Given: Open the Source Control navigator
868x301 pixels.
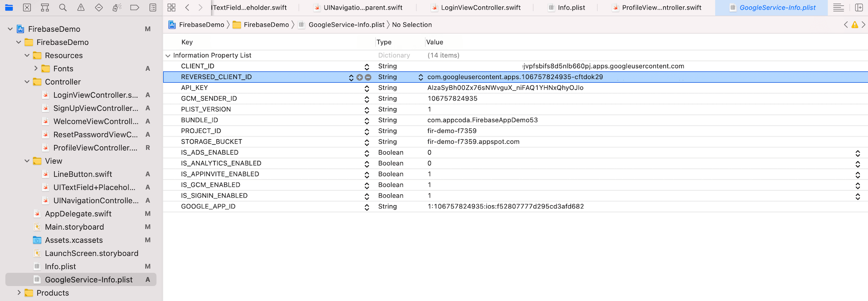Looking at the screenshot, I should pos(27,8).
